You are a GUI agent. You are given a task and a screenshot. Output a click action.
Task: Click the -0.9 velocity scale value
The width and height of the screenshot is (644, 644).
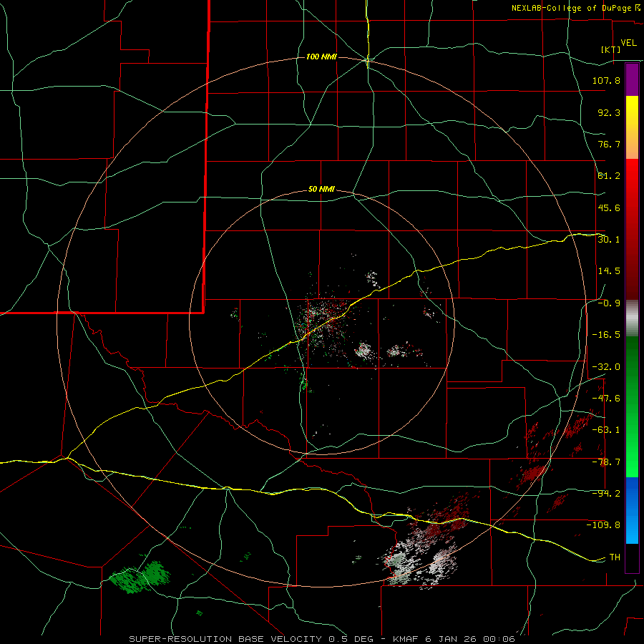coord(609,303)
